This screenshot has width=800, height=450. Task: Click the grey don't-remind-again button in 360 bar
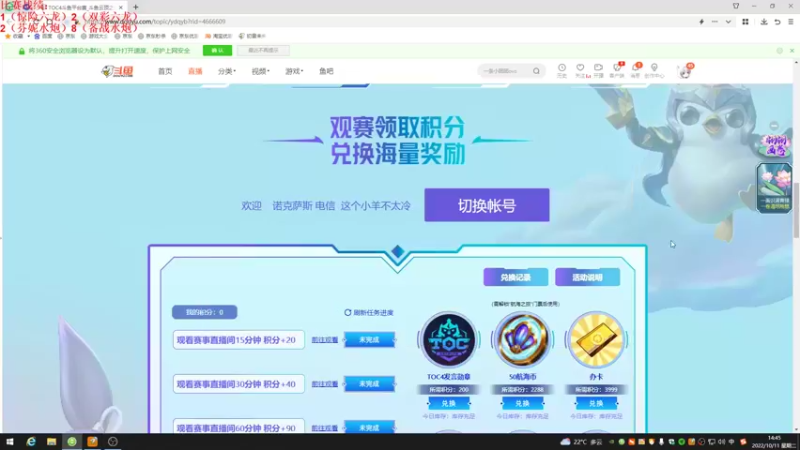(263, 51)
